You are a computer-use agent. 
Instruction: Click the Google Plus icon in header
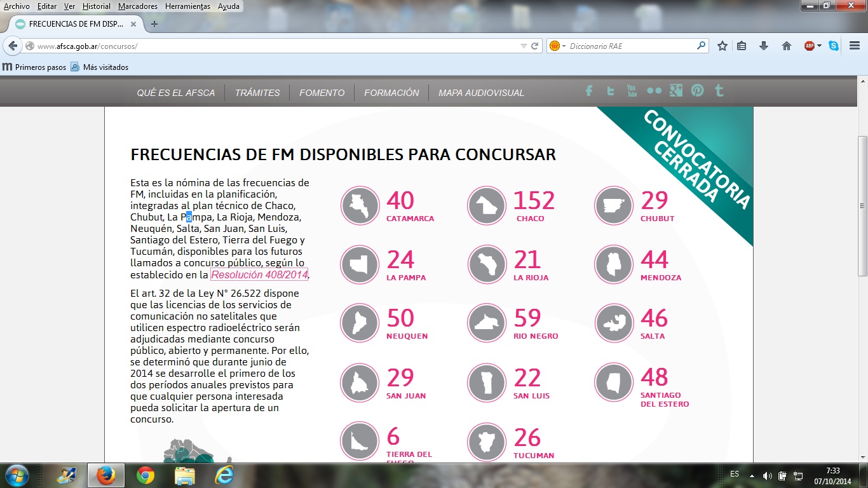pos(675,90)
